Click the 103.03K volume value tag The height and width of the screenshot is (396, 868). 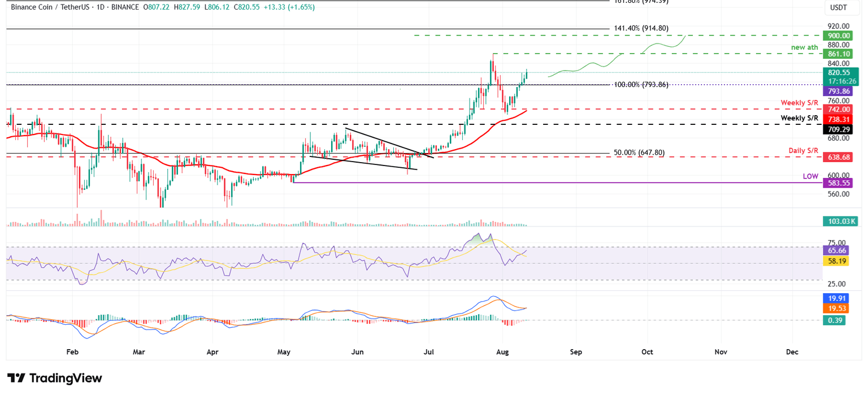click(841, 221)
